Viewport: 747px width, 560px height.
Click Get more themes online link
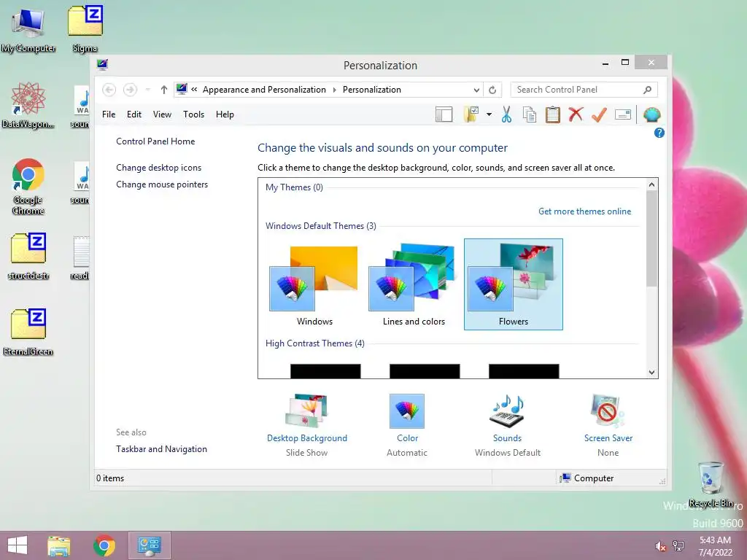584,211
